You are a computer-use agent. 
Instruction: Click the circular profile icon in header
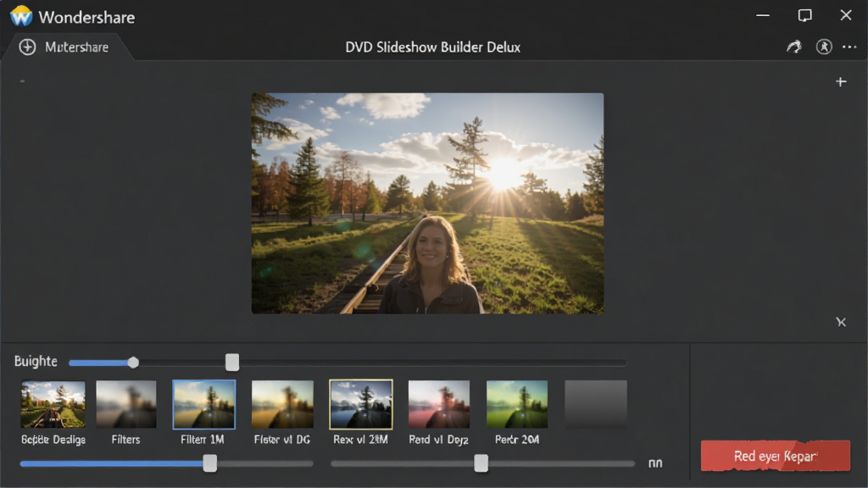[824, 47]
